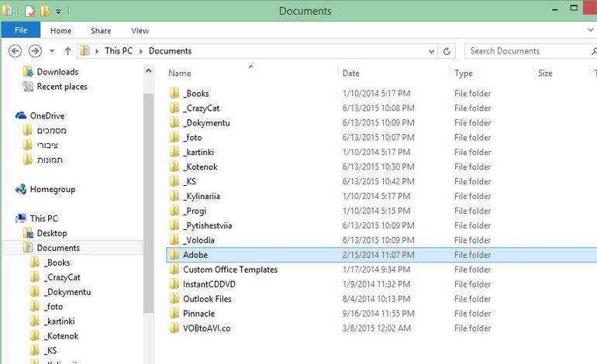Open the File menu
This screenshot has height=364, width=597.
click(21, 31)
